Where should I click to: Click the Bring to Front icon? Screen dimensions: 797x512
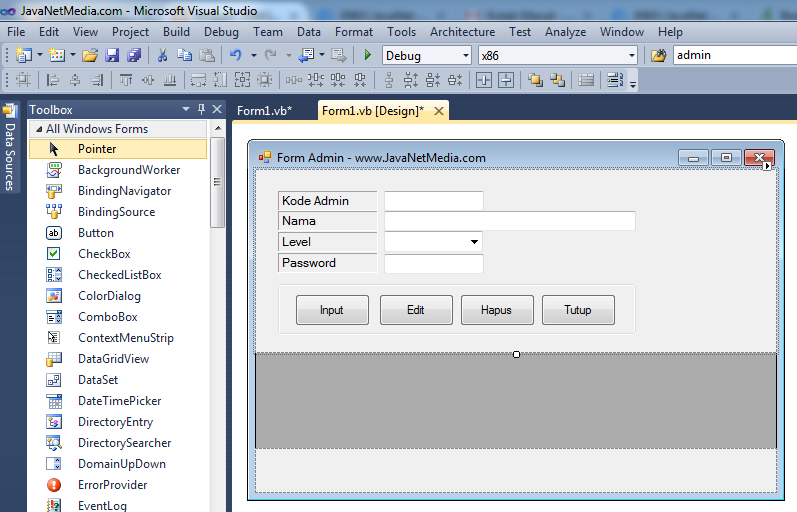[535, 80]
